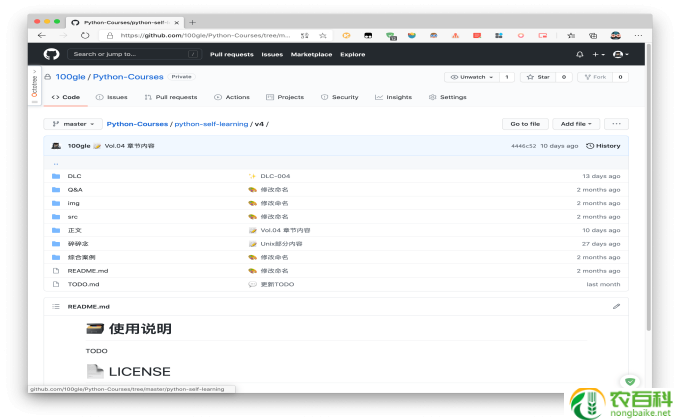Click the GitHub logo icon
680x420 pixels.
pos(52,54)
